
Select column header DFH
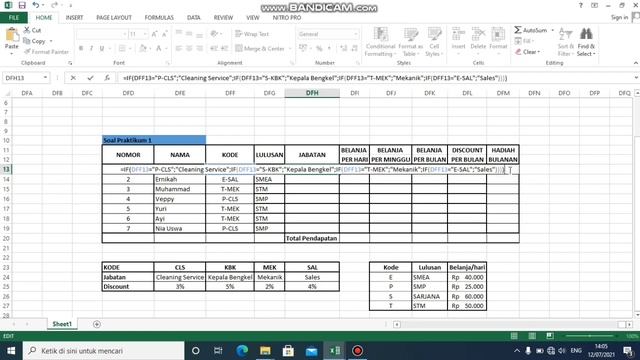click(312, 93)
